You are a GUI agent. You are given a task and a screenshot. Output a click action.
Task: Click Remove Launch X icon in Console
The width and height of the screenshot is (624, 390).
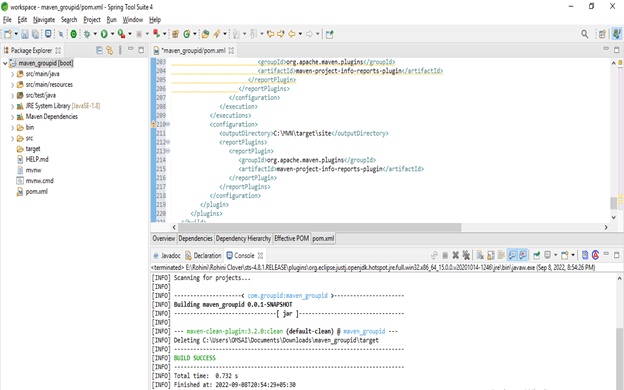[456, 255]
